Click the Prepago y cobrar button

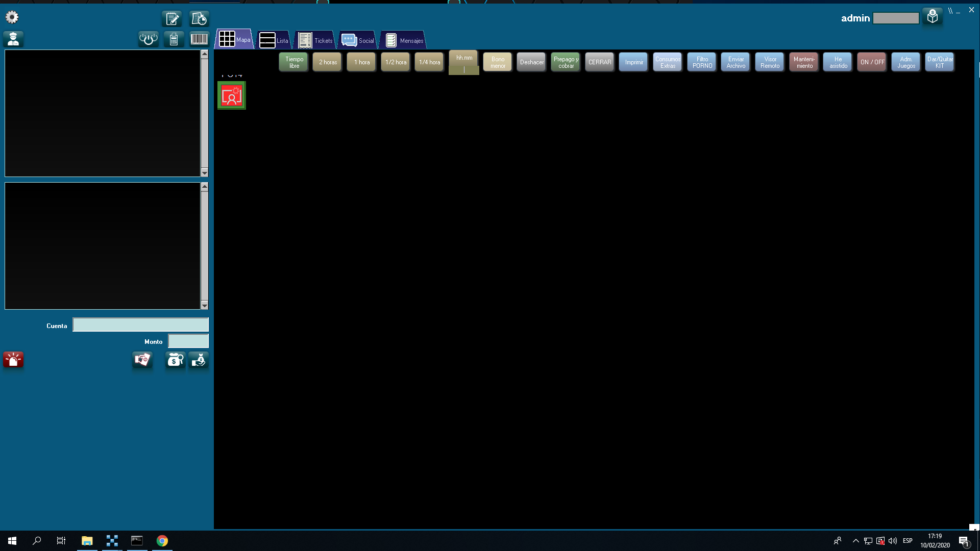click(566, 62)
